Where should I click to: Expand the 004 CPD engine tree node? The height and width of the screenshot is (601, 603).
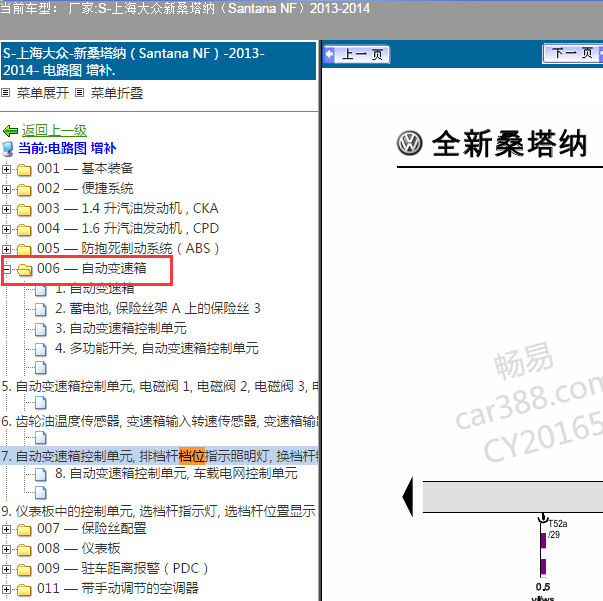(x=6, y=229)
